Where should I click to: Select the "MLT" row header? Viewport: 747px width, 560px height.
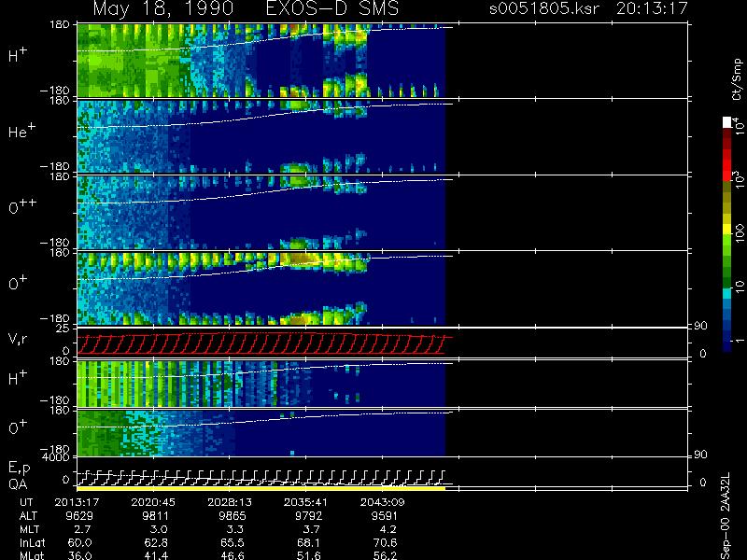tap(29, 529)
